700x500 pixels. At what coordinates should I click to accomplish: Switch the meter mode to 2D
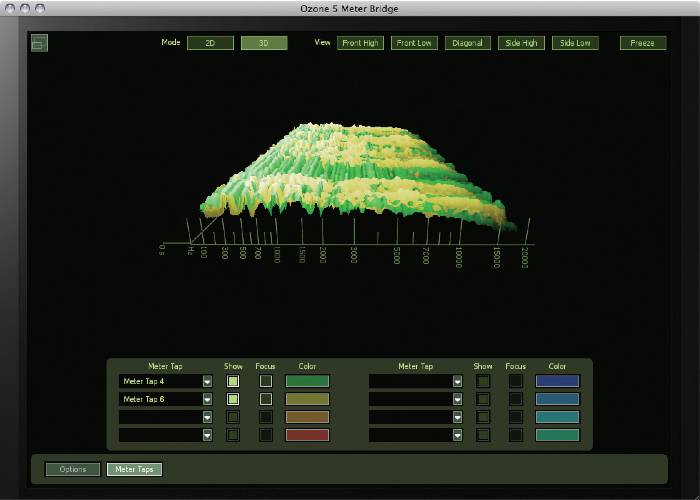(x=210, y=43)
